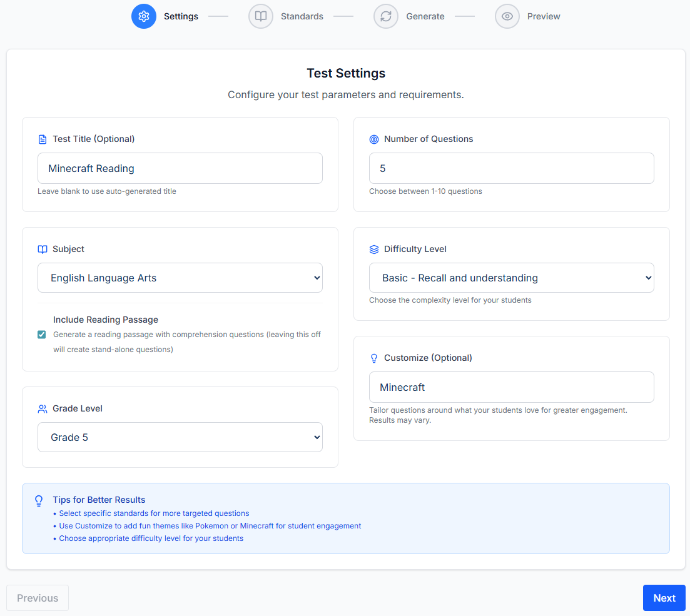Viewport: 690px width, 616px height.
Task: Jump to the Preview step label
Action: point(543,16)
